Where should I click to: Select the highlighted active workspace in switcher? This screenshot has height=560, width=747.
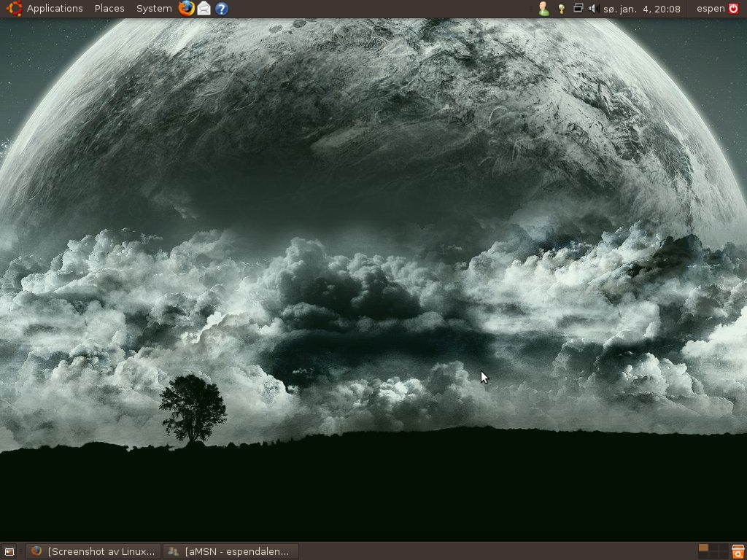point(703,548)
